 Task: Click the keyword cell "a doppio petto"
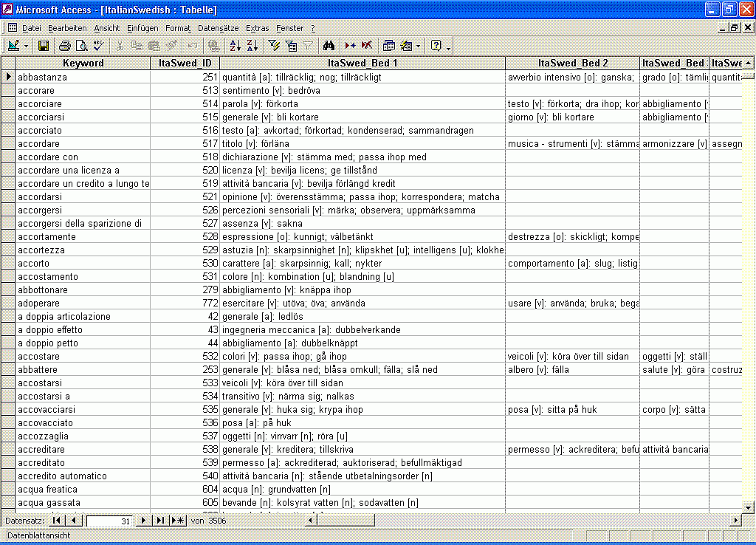click(83, 343)
